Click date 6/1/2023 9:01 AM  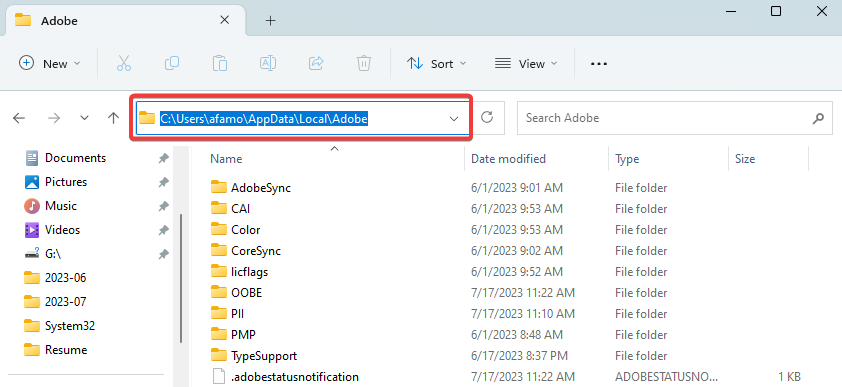517,188
